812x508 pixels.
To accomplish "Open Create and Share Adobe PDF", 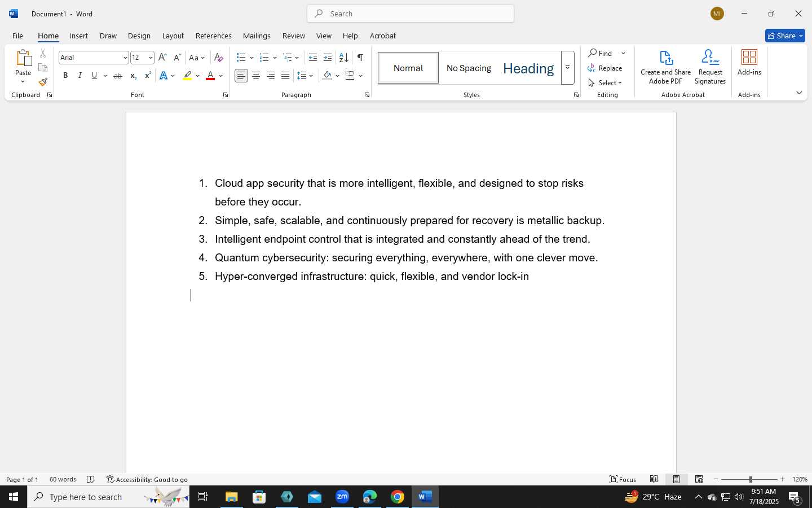I will (666, 67).
